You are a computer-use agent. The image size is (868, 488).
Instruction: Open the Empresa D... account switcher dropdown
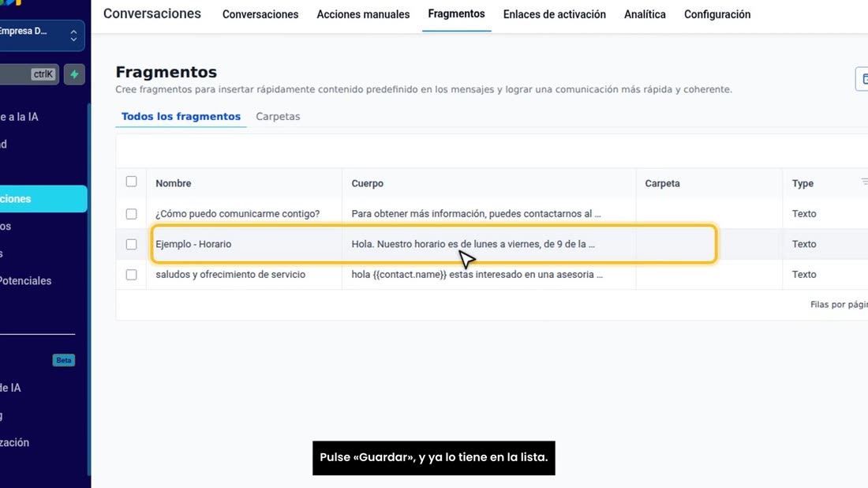(42, 36)
